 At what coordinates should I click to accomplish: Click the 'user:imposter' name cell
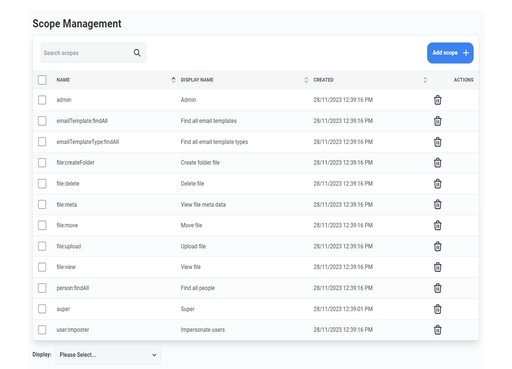coord(73,330)
